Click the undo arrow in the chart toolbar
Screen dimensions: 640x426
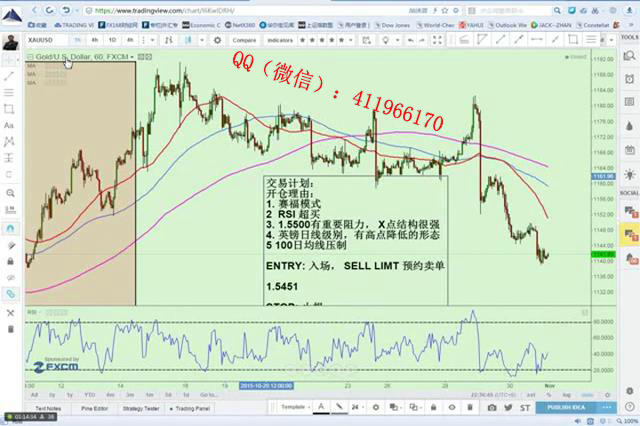tap(411, 40)
